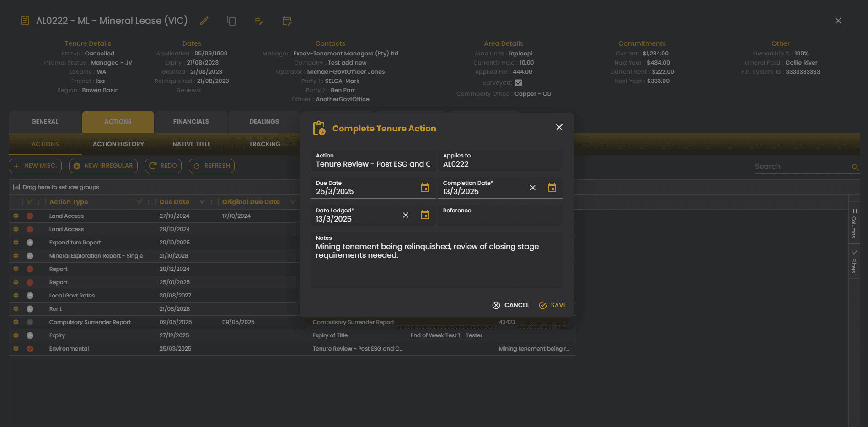Clear the Date Lodged value
Screen dimensions: 868x427
406,215
